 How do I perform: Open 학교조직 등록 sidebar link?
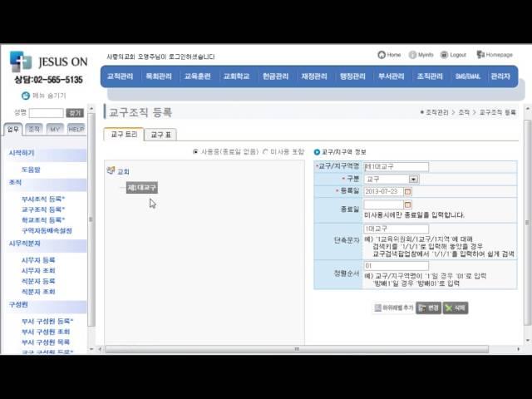(x=43, y=219)
